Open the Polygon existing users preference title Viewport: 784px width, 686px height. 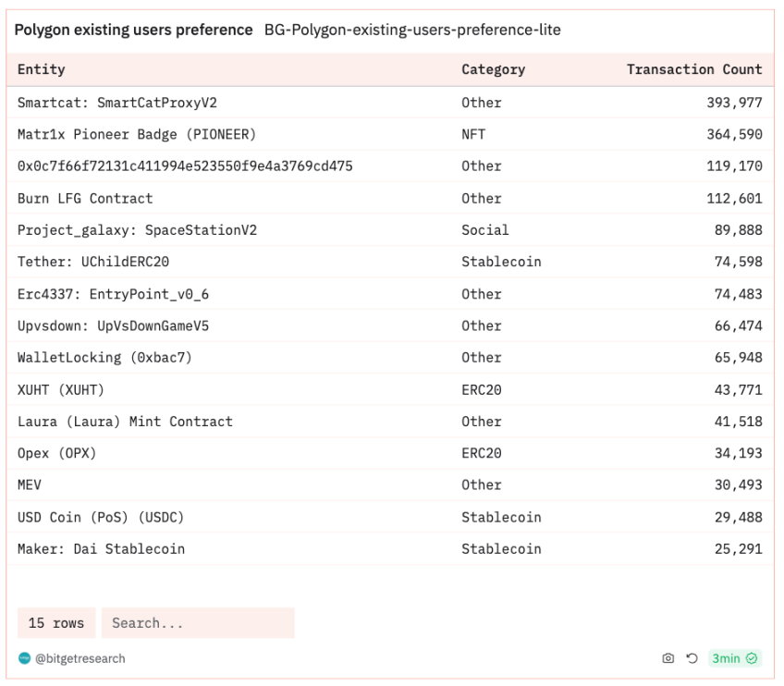pyautogui.click(x=133, y=30)
